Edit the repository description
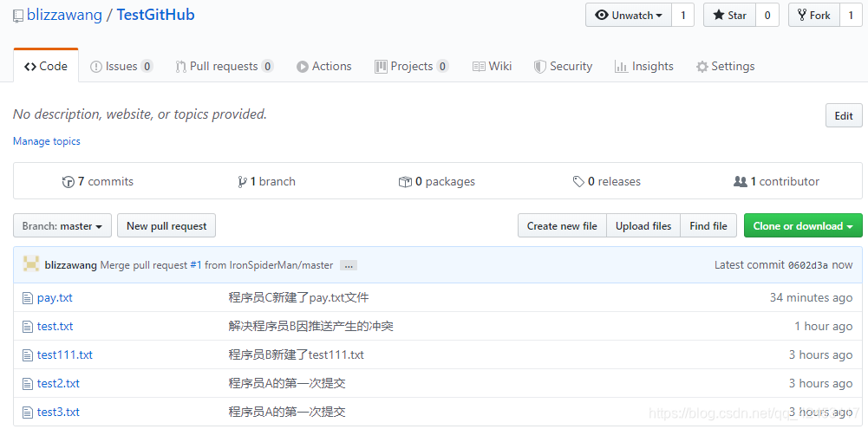Viewport: 868px width, 429px height. [x=844, y=115]
